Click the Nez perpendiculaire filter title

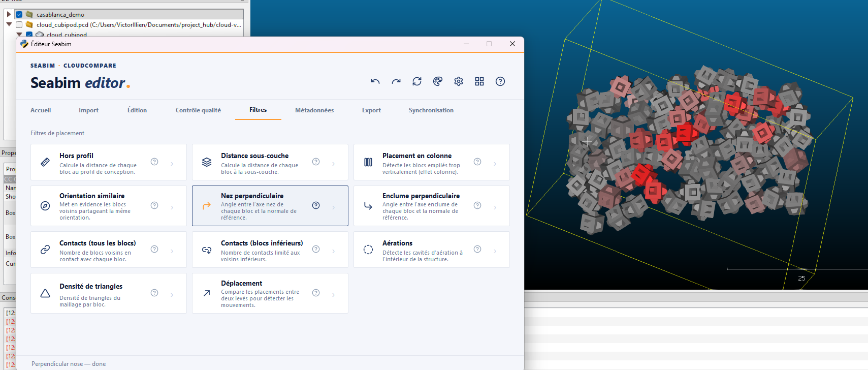[252, 196]
